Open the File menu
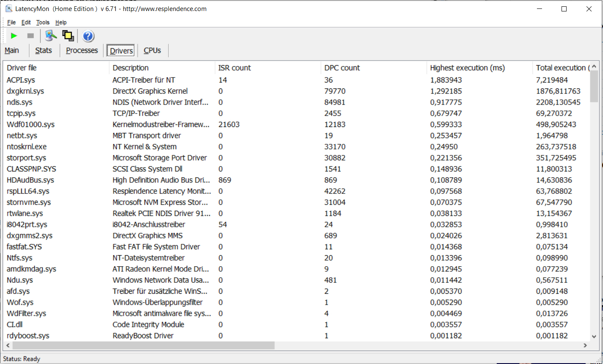 (x=11, y=22)
